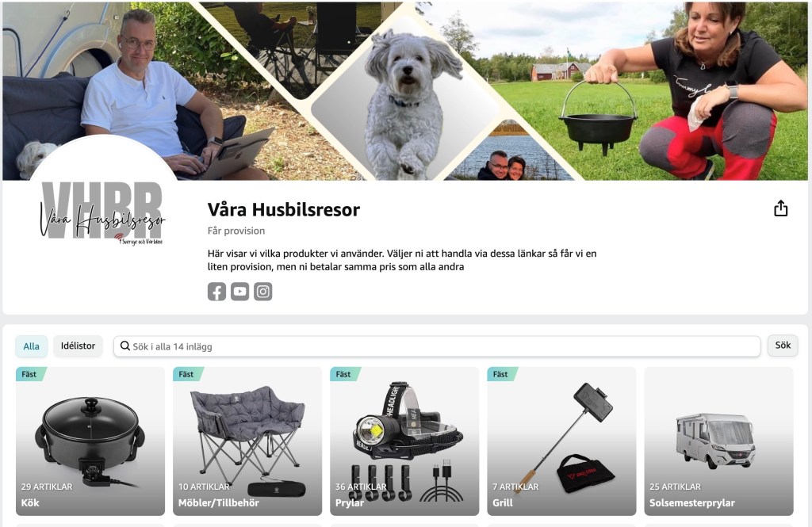Open the Grill list with 7 artiklar
Screen dimensions: 812x527
point(561,441)
